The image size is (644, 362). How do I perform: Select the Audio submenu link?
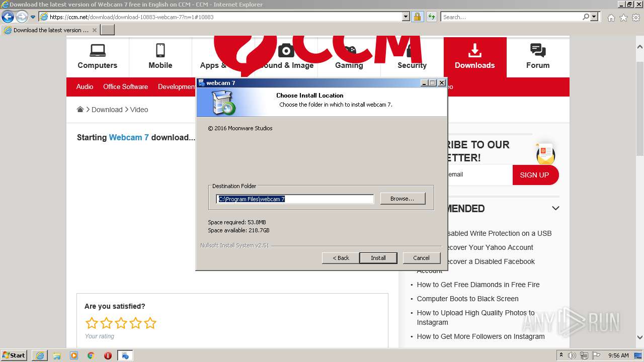point(85,86)
